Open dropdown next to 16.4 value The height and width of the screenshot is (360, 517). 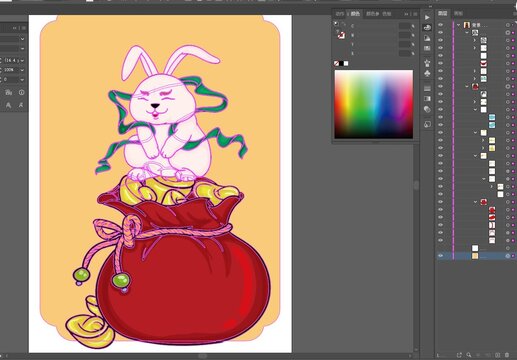(22, 60)
